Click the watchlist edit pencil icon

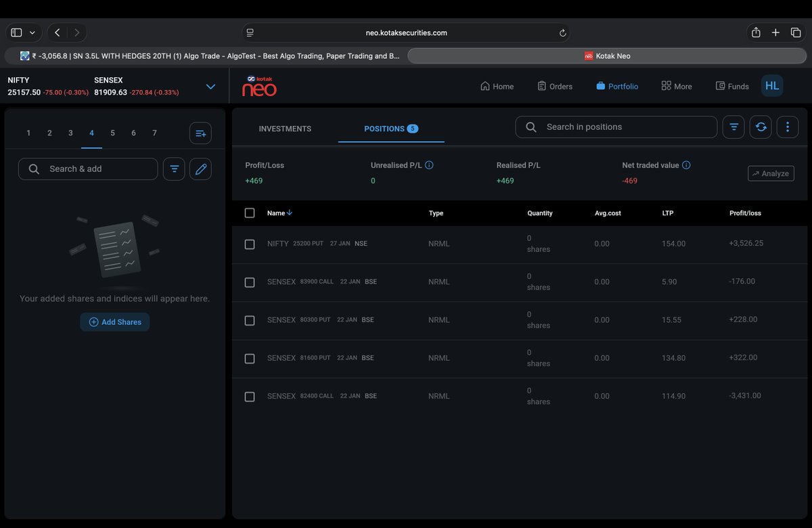pyautogui.click(x=201, y=169)
